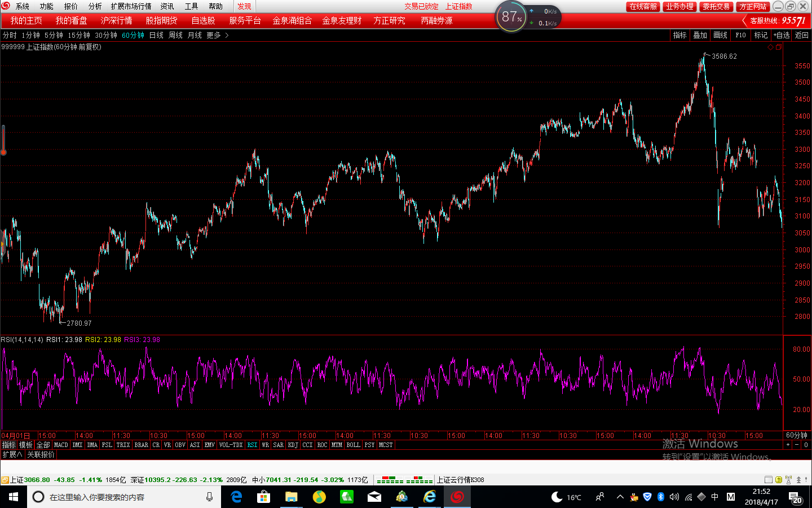Screen dimensions: 812x508
Task: Click the list panel icon in status bar
Action: [769, 480]
